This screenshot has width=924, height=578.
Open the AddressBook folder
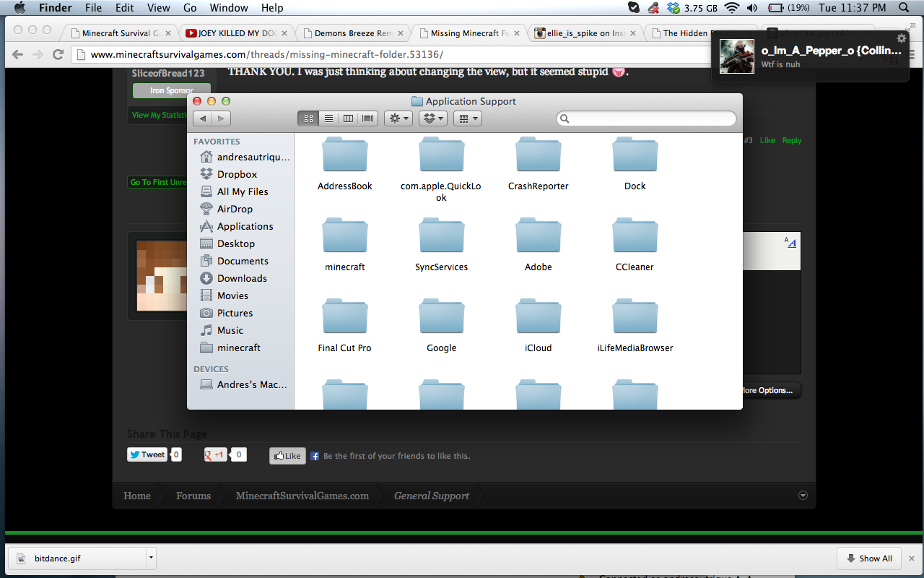[x=345, y=155]
